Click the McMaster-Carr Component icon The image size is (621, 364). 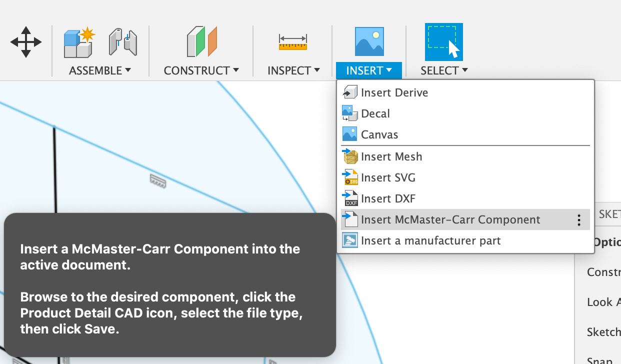pos(350,219)
